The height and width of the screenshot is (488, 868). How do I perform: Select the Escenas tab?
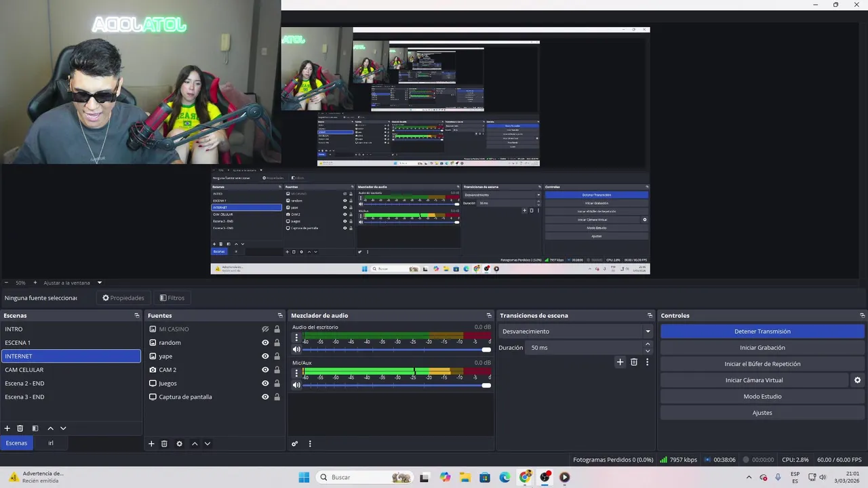tap(16, 443)
